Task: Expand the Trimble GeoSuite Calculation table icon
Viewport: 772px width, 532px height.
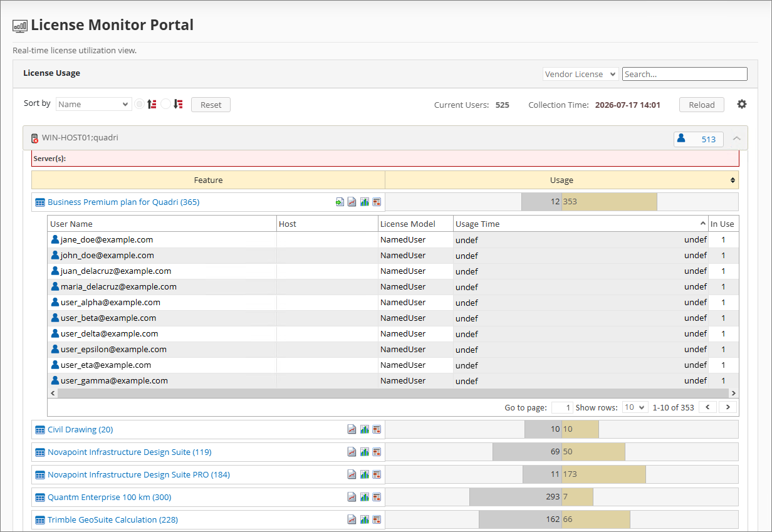Action: tap(40, 520)
